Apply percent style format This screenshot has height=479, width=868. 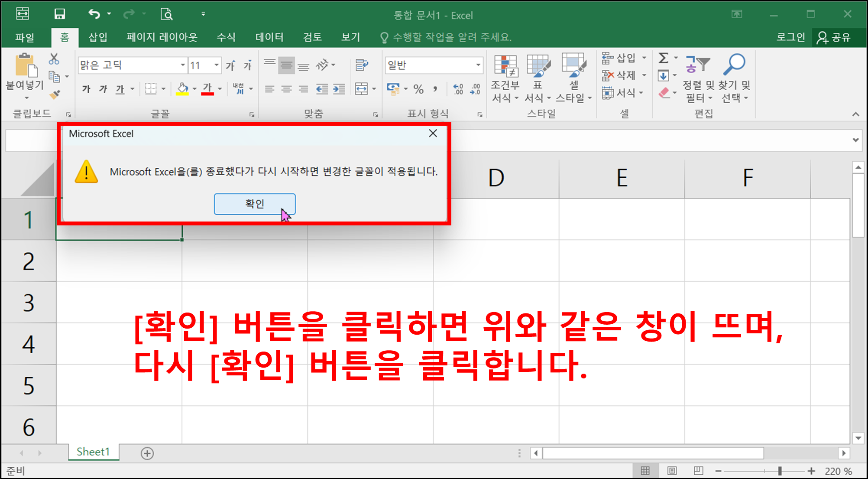418,89
